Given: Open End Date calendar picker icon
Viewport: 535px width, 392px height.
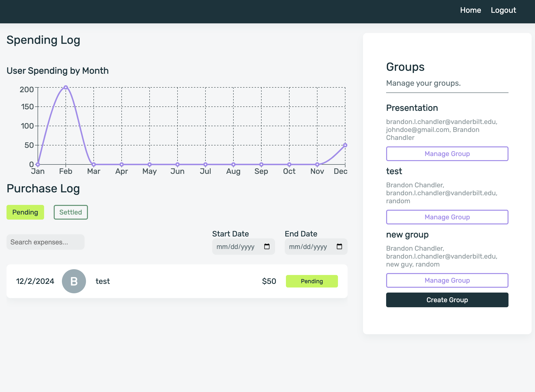Looking at the screenshot, I should [339, 246].
